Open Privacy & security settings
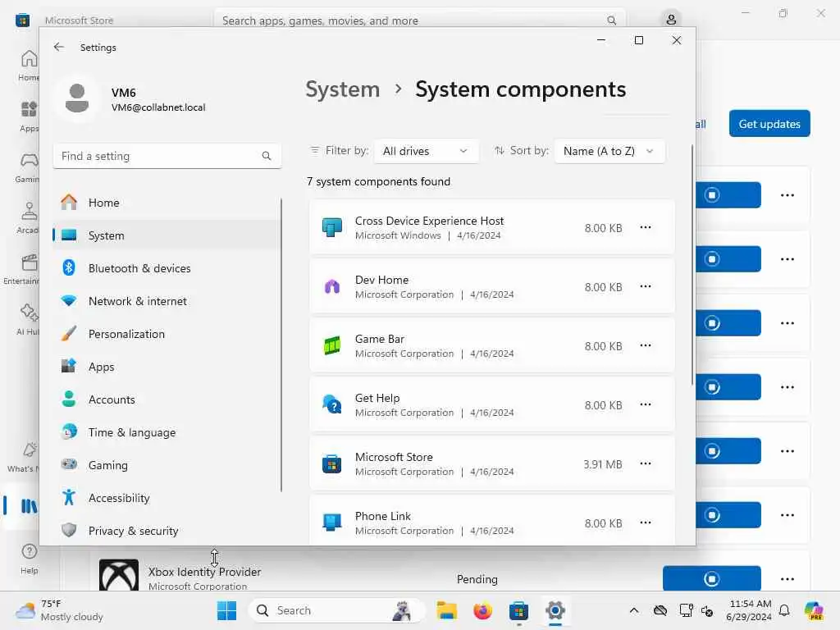 (x=166, y=531)
